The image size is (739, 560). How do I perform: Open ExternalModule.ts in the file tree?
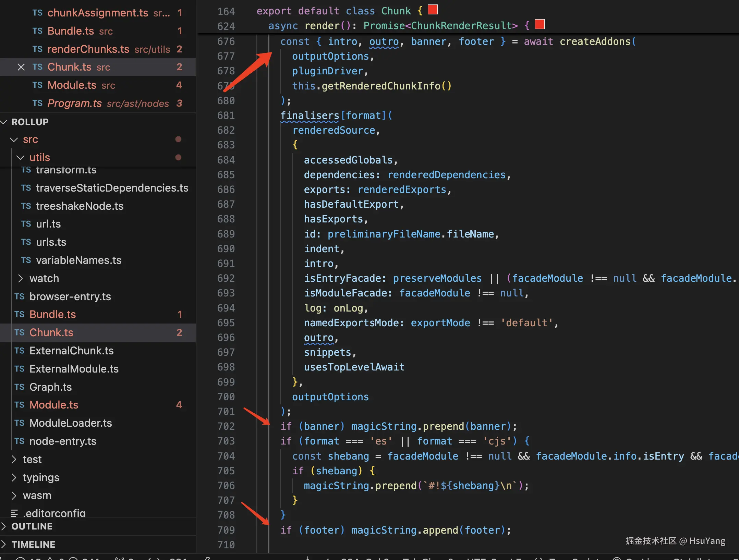coord(74,369)
